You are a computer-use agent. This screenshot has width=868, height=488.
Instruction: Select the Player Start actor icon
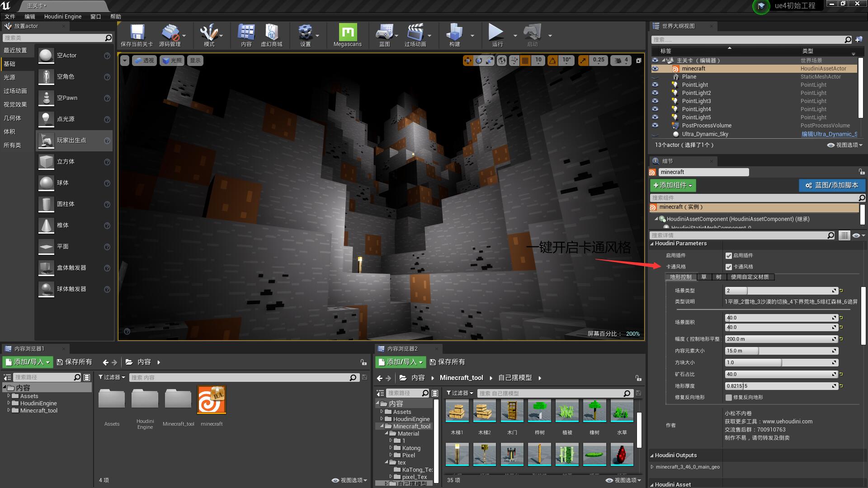coord(46,141)
